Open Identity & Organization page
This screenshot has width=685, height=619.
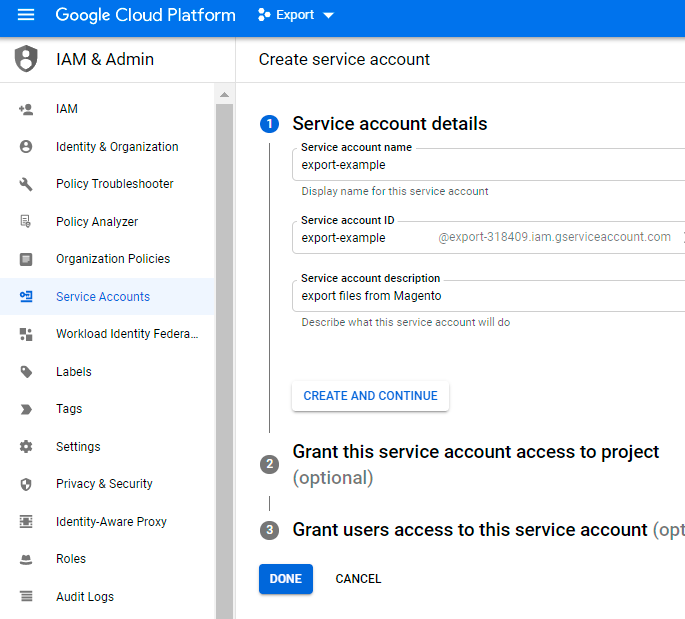(117, 147)
